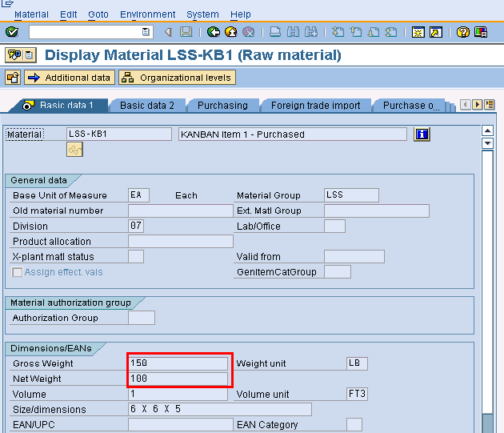
Task: Click the Lab/Office field
Action: pyautogui.click(x=334, y=226)
